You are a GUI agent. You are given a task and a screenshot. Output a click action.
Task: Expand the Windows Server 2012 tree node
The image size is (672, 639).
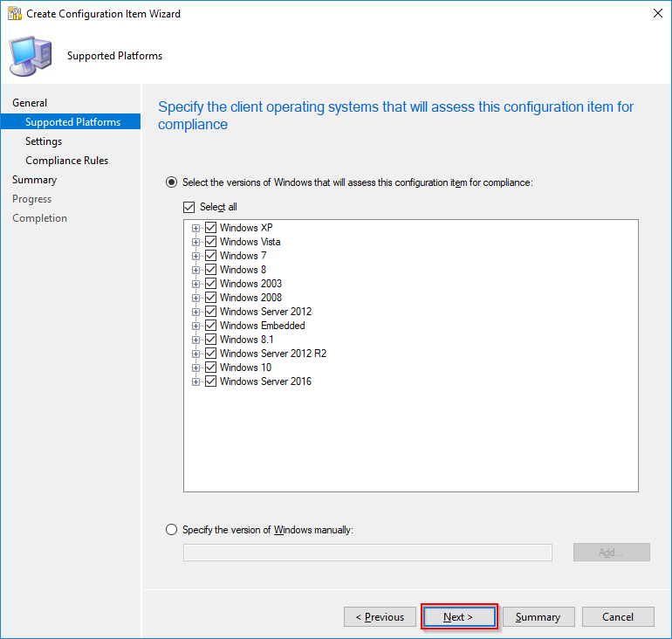[x=195, y=312]
